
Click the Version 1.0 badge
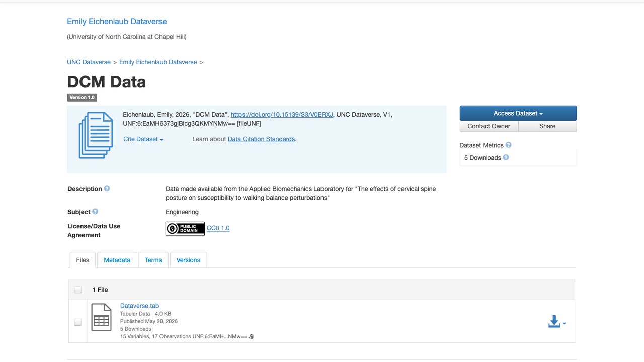[82, 97]
